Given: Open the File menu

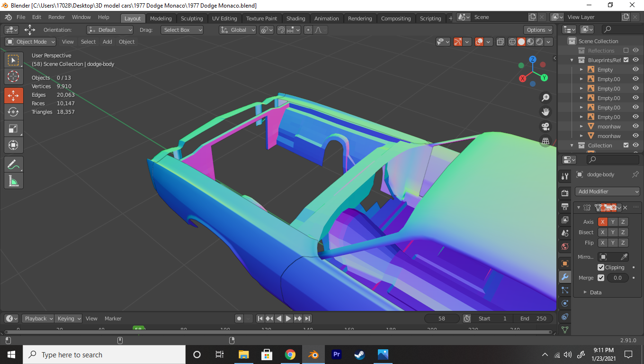Looking at the screenshot, I should pyautogui.click(x=21, y=17).
